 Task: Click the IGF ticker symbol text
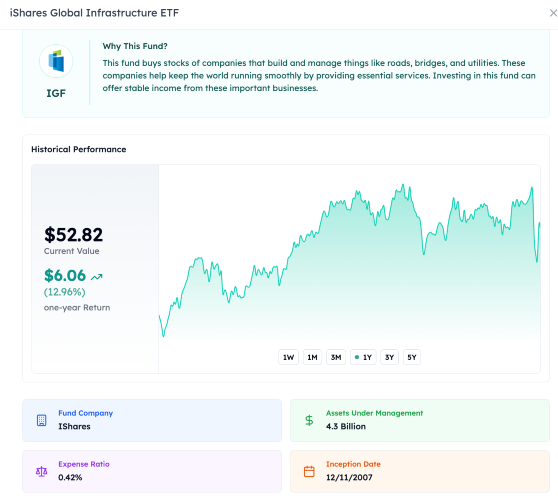tap(56, 93)
